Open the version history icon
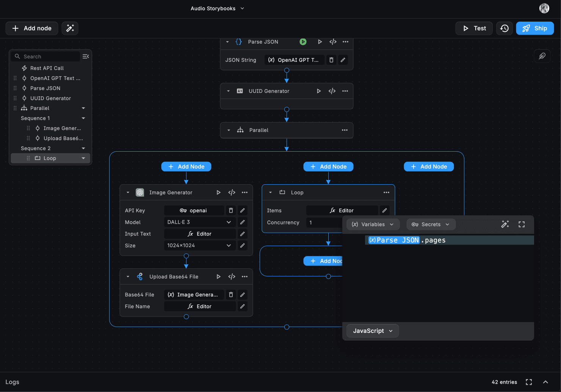Viewport: 561px width, 392px height. 504,28
